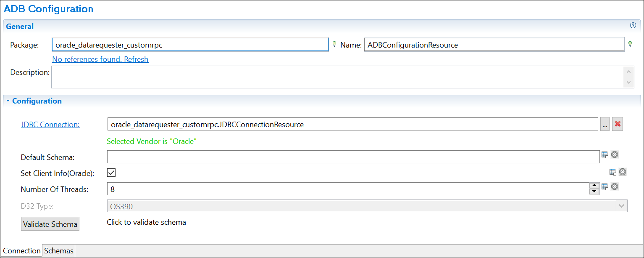This screenshot has width=644, height=258.
Task: Click the help icon in General header
Action: tap(633, 26)
